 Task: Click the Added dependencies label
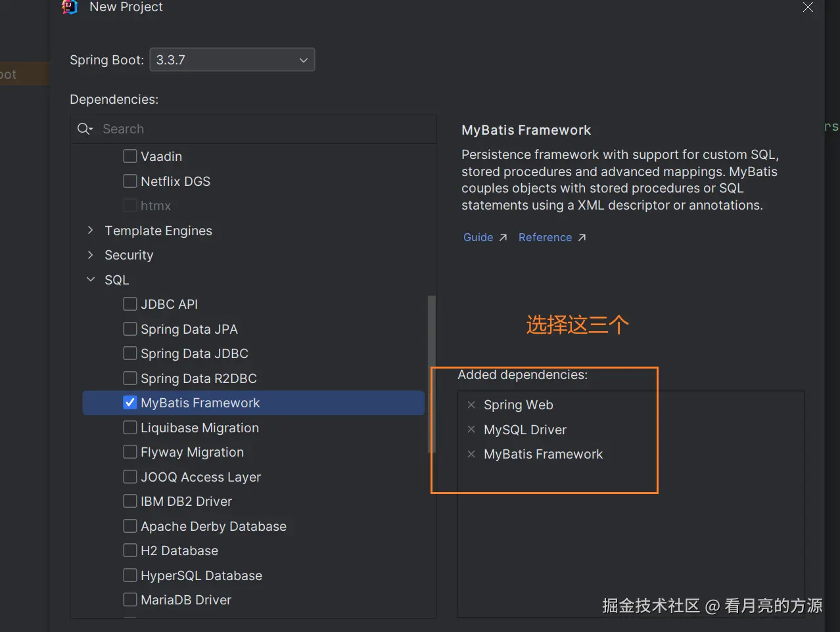coord(523,374)
